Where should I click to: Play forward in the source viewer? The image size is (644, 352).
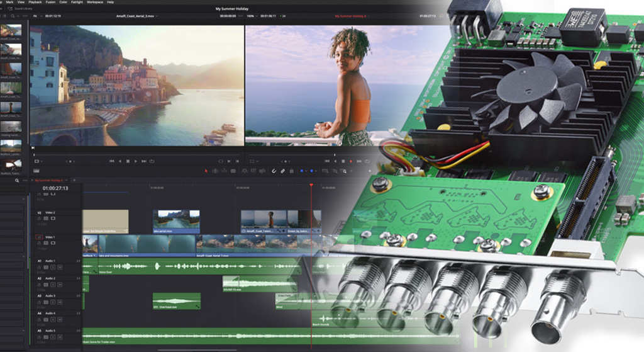(x=136, y=161)
